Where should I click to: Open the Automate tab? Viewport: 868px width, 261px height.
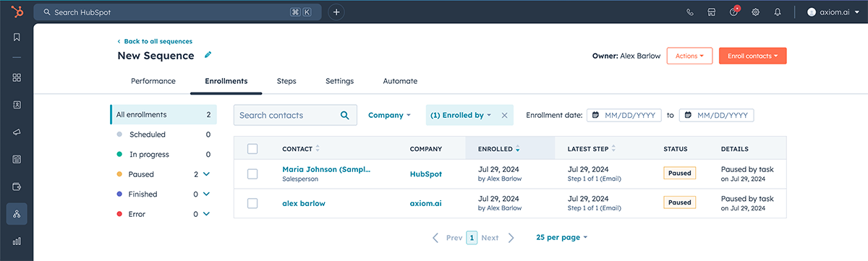coord(400,81)
